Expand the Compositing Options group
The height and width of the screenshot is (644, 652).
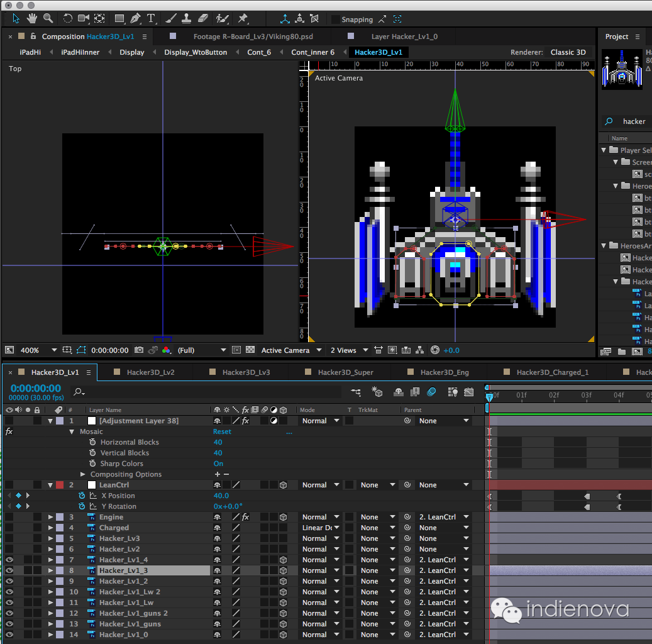[x=83, y=474]
